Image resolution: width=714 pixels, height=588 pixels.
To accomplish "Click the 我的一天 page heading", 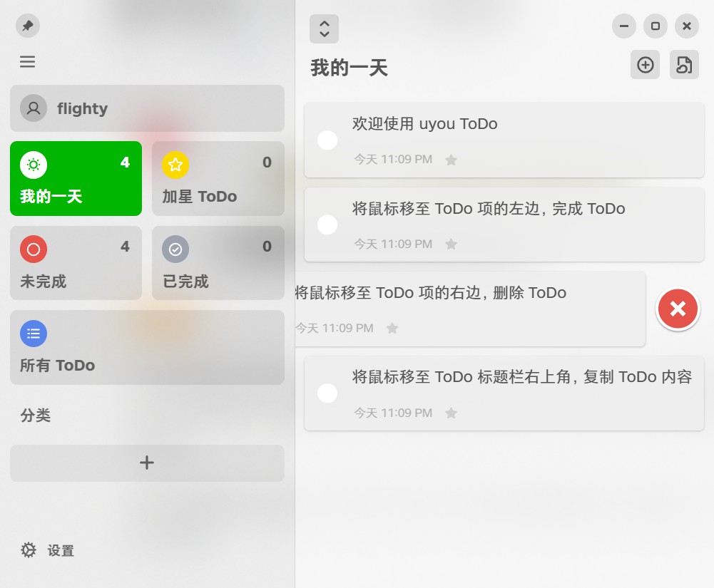I will click(x=349, y=68).
